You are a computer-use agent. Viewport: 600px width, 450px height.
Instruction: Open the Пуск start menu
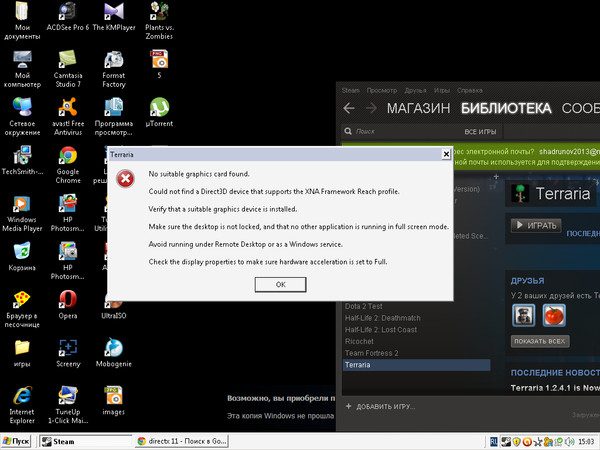16,441
